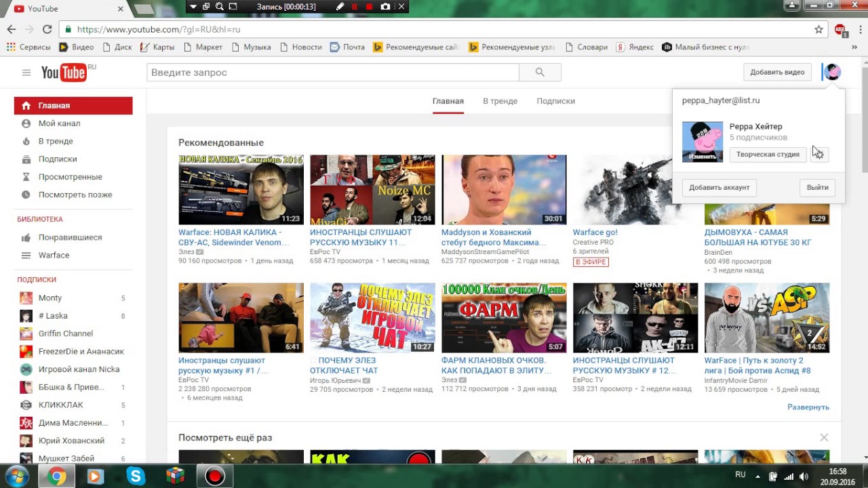868x488 pixels.
Task: Click the browser address bar URL
Action: click(x=159, y=30)
